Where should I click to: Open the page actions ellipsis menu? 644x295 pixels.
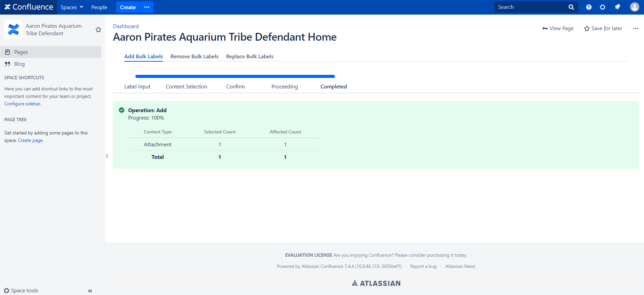pos(636,28)
